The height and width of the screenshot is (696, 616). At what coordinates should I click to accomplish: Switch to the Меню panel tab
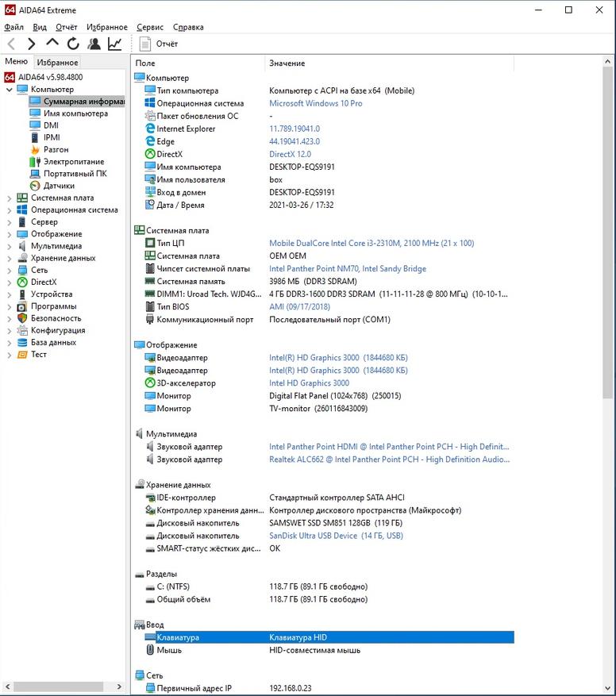click(17, 61)
